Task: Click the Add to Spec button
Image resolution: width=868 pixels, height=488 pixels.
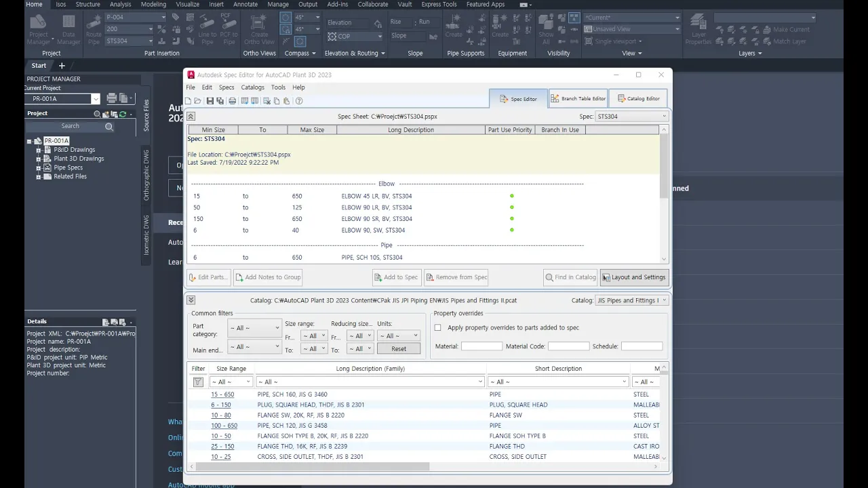Action: (396, 277)
